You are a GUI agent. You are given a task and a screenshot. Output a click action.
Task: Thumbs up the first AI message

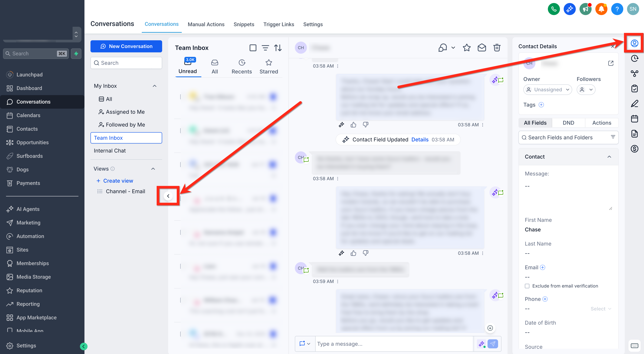click(353, 125)
